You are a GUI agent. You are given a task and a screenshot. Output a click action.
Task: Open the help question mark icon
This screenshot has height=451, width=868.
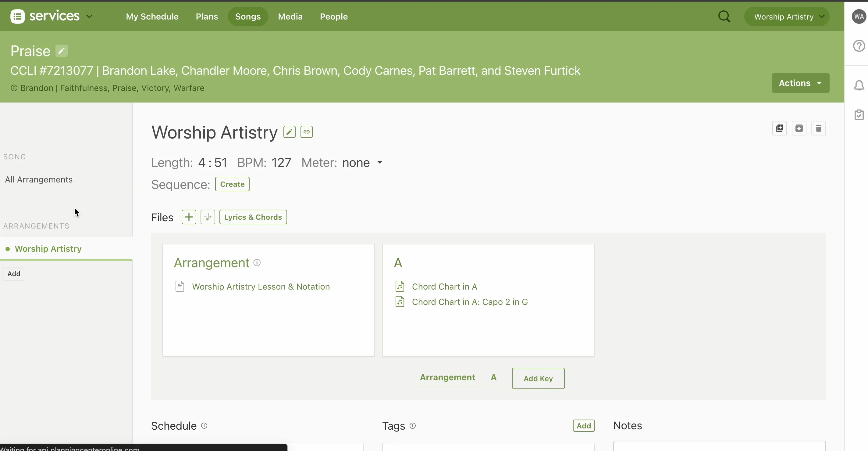pos(859,45)
